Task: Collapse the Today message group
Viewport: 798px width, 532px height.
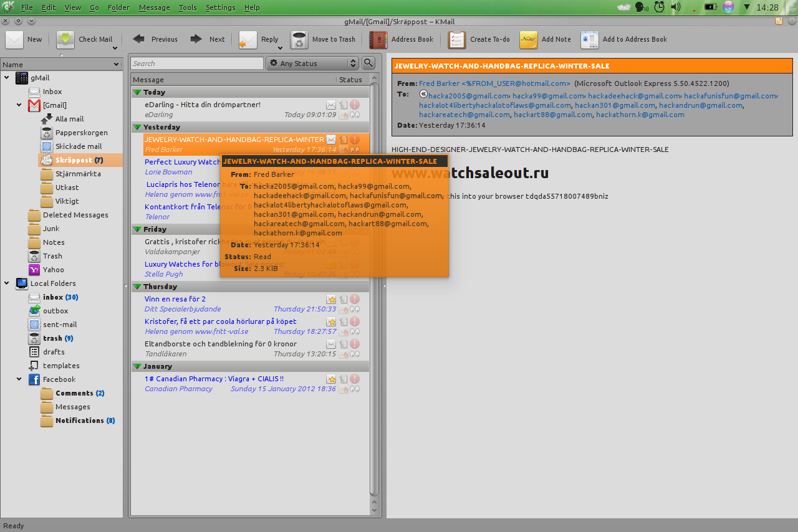Action: click(137, 92)
